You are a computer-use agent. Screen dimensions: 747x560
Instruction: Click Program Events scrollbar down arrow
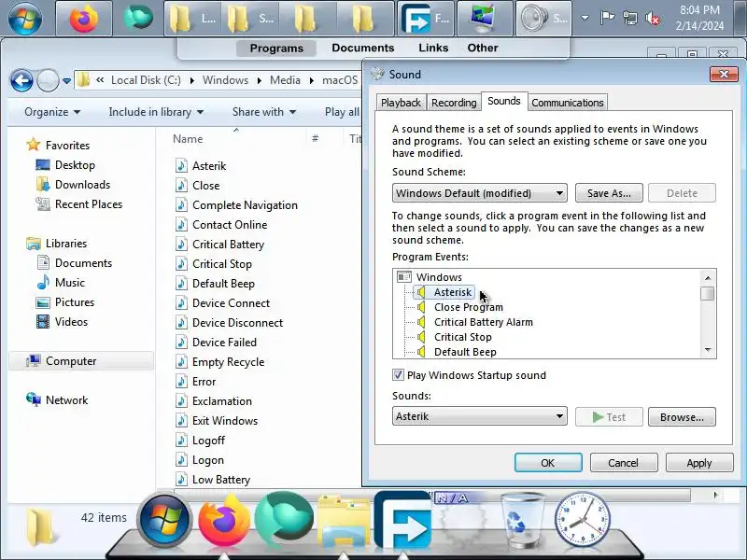708,350
